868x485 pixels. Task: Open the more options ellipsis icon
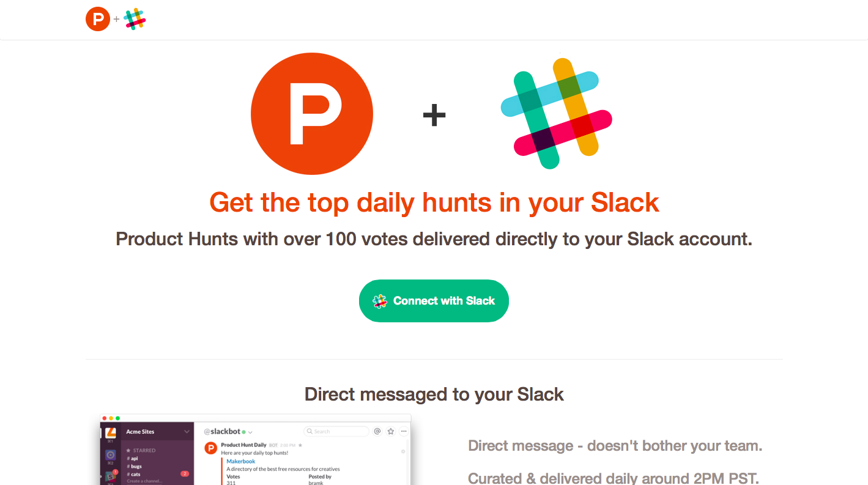(x=403, y=432)
